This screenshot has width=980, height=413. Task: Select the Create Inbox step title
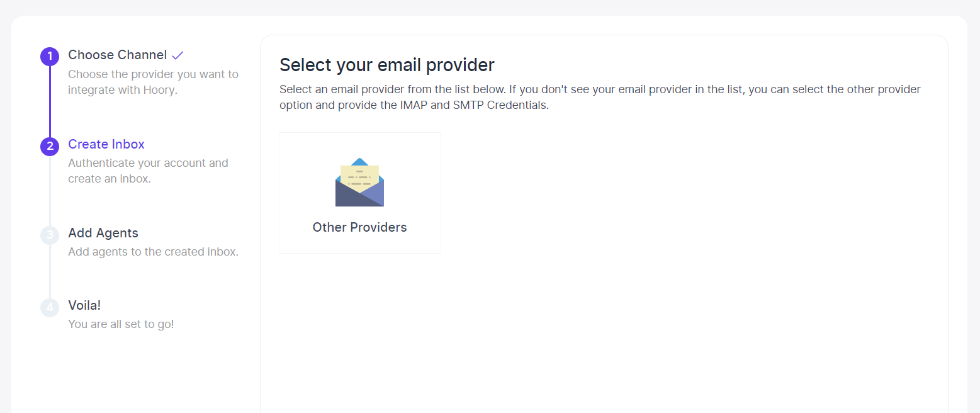[106, 144]
